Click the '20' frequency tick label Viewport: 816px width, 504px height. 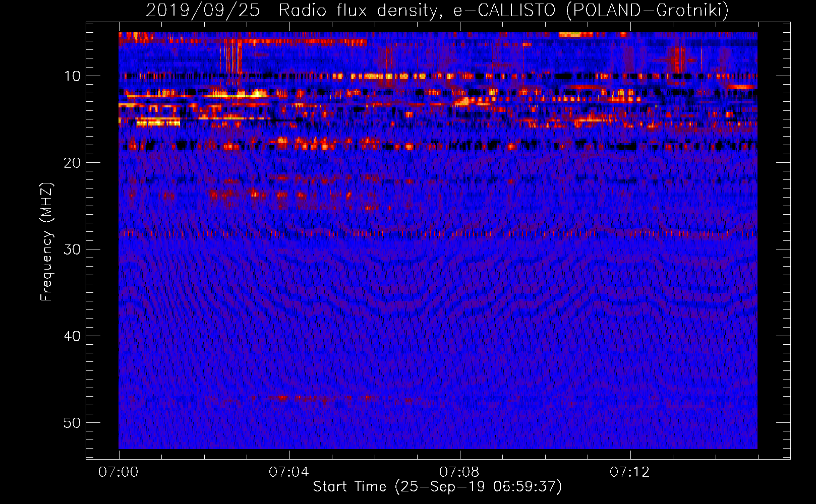[72, 163]
